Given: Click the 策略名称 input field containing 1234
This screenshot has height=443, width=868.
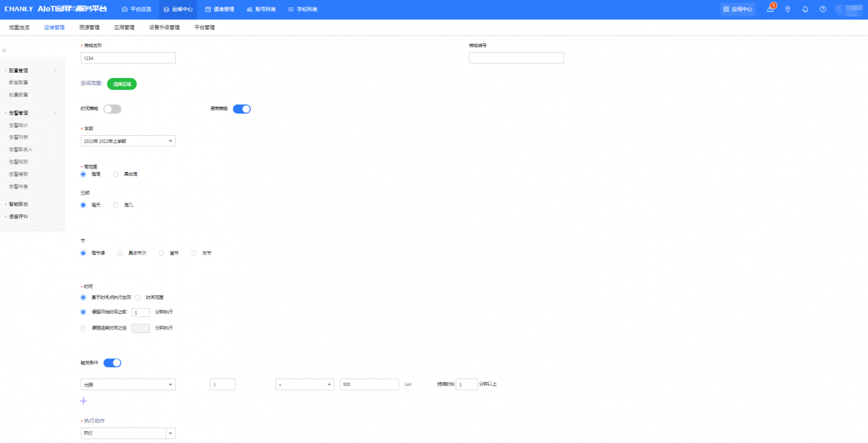Looking at the screenshot, I should [128, 58].
